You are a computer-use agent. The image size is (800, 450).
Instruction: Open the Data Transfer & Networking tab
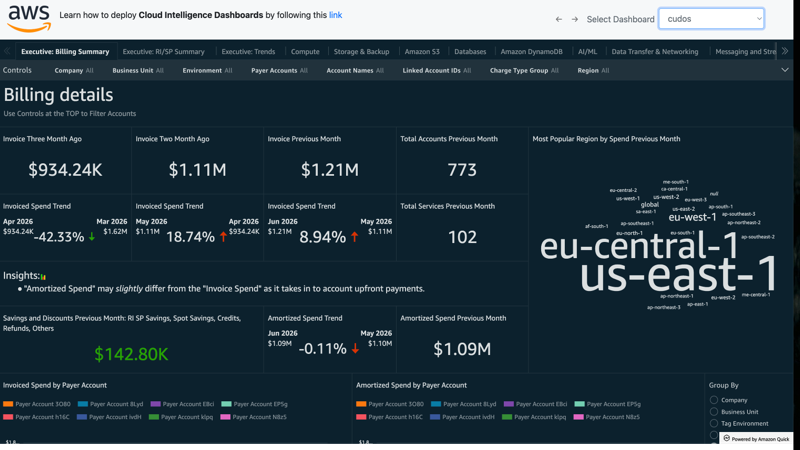click(x=655, y=52)
